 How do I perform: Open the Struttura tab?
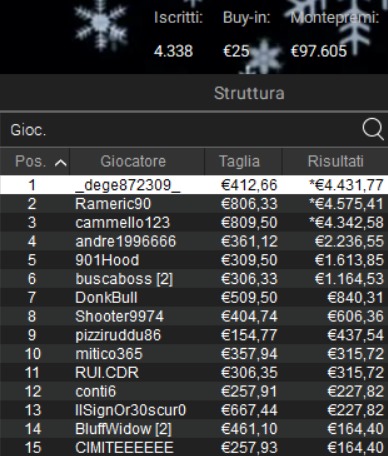tap(249, 93)
